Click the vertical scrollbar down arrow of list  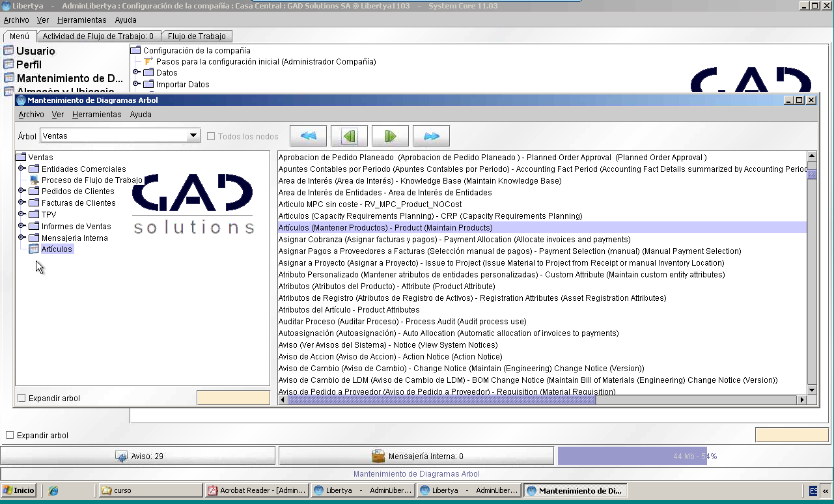tap(812, 389)
